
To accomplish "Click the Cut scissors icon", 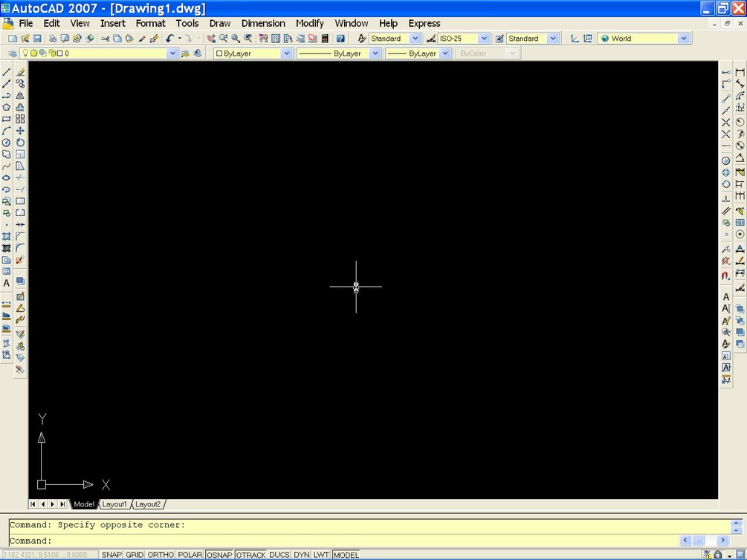I will click(x=106, y=39).
